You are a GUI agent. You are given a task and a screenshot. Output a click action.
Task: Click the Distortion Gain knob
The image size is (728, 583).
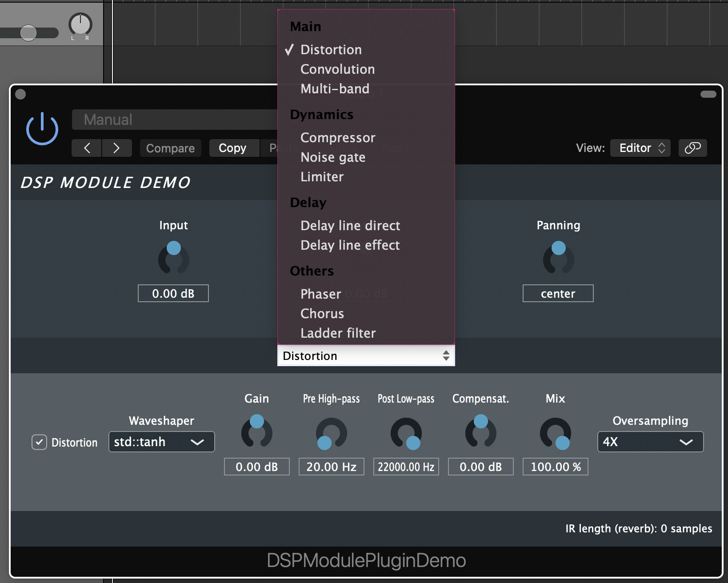click(257, 431)
